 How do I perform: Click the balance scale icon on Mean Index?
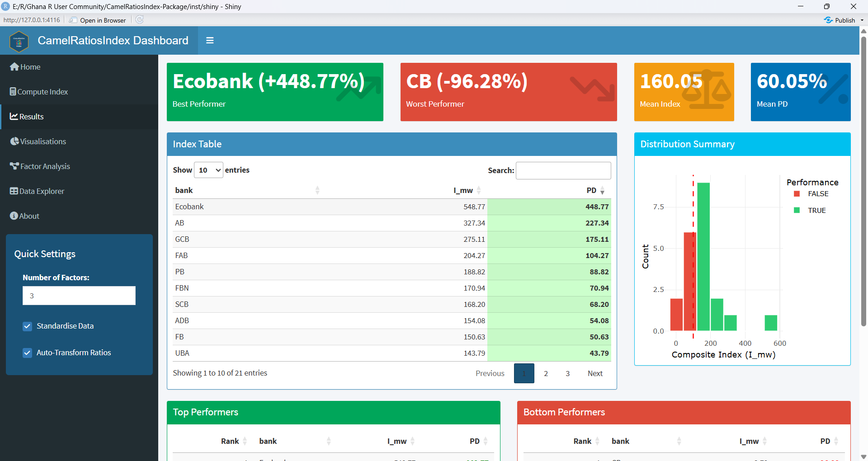707,89
